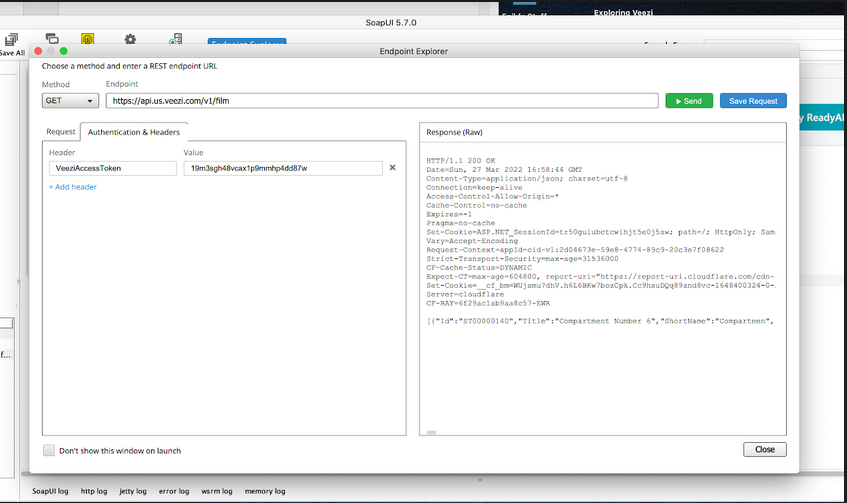Click the VeeziAccessToken header name field
847x503 pixels.
click(112, 168)
